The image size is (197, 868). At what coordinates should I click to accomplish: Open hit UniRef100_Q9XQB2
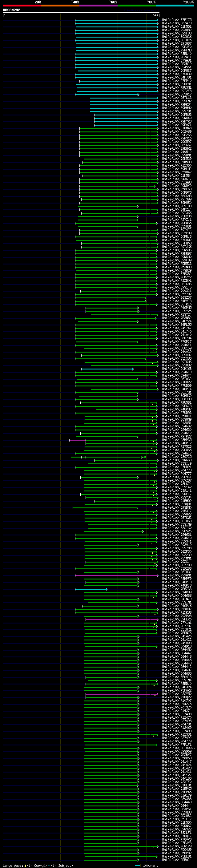click(x=176, y=30)
